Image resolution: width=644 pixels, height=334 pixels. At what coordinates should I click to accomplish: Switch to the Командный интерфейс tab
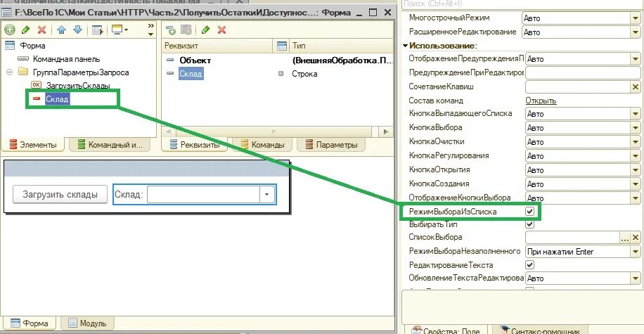coord(110,145)
